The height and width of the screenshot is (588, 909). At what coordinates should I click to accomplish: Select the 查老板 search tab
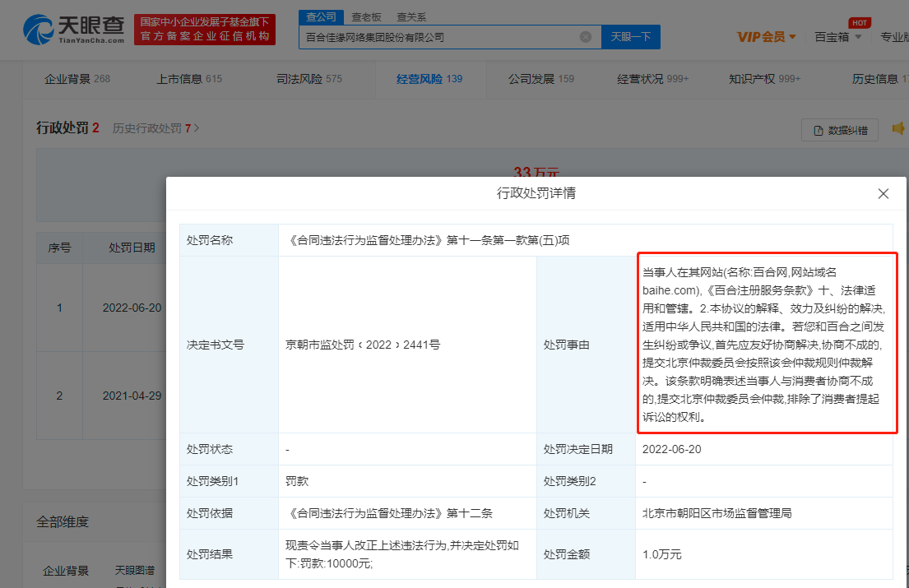pyautogui.click(x=366, y=16)
